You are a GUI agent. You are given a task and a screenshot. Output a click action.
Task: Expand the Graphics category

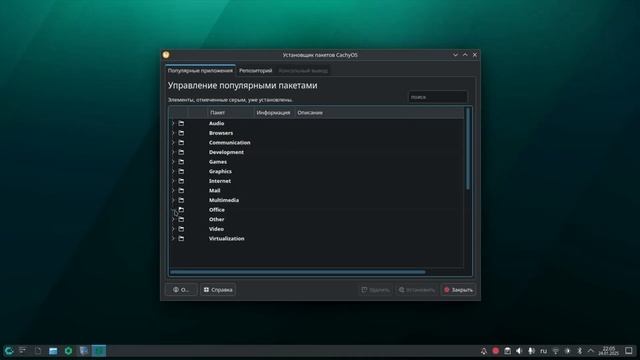(x=173, y=171)
